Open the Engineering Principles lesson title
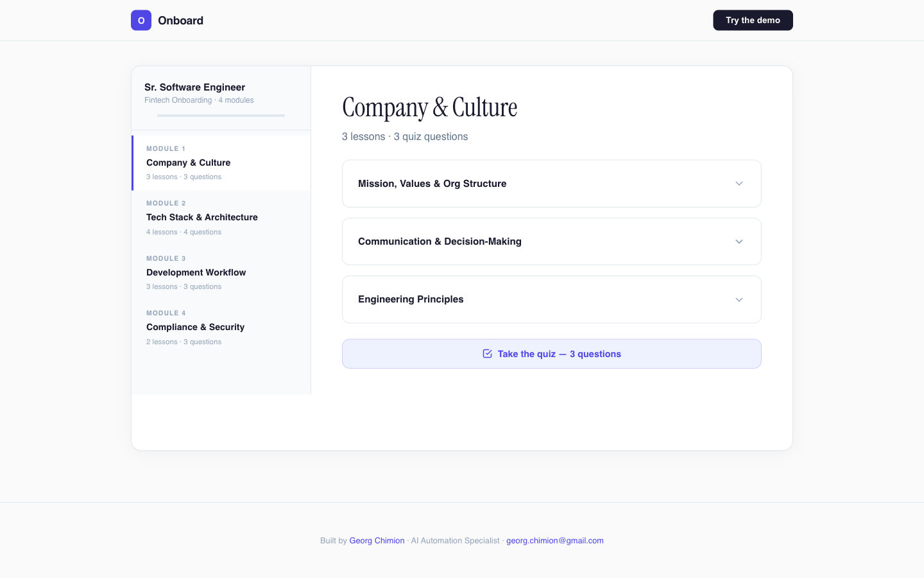The height and width of the screenshot is (578, 924). pos(411,299)
